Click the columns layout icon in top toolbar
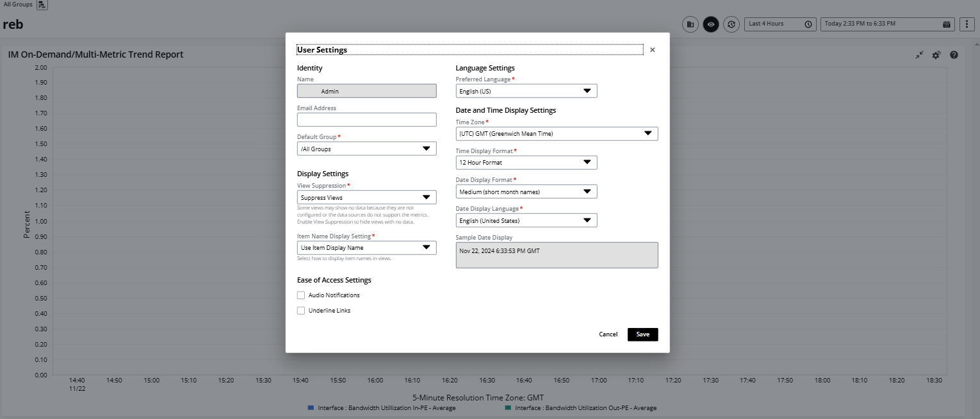980x419 pixels. [x=690, y=24]
